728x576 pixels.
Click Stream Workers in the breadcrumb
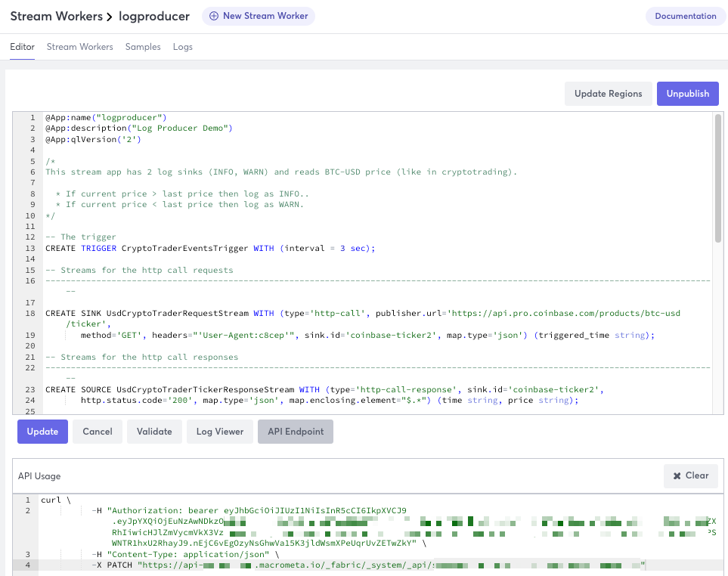[57, 16]
